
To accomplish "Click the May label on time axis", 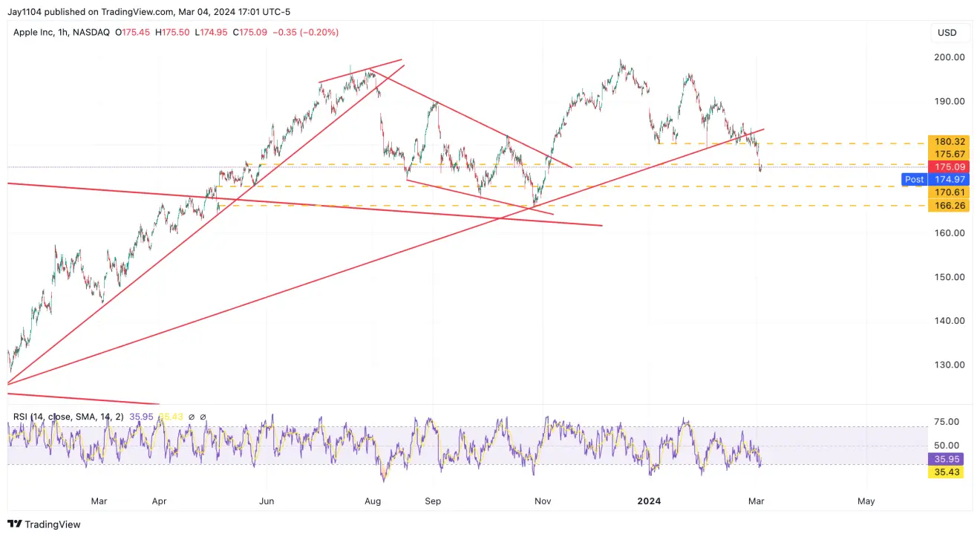I will [866, 501].
